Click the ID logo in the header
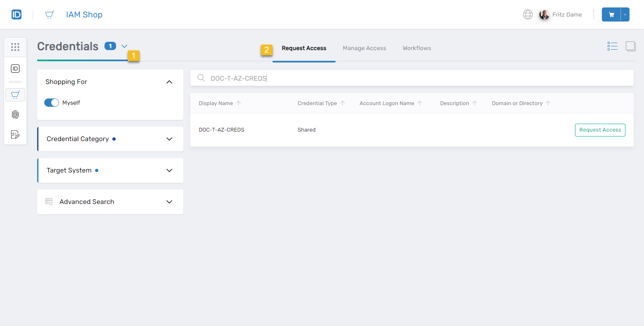This screenshot has width=644, height=326. [16, 14]
